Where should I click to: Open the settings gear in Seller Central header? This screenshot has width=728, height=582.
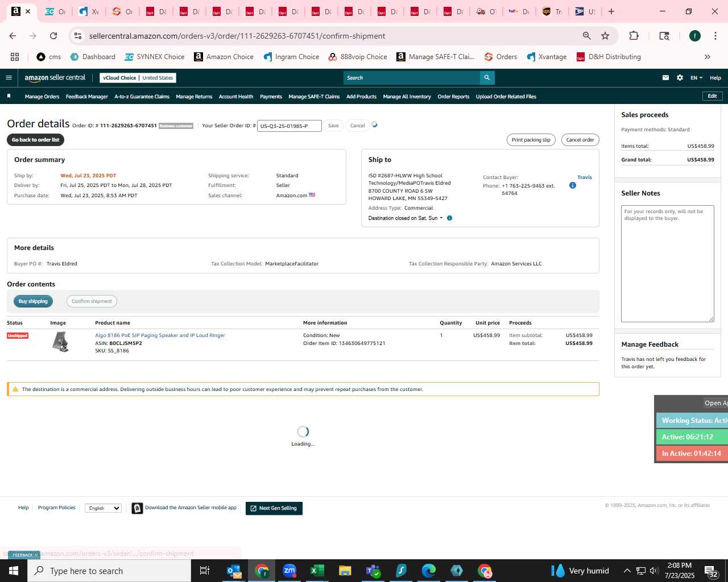pyautogui.click(x=680, y=78)
